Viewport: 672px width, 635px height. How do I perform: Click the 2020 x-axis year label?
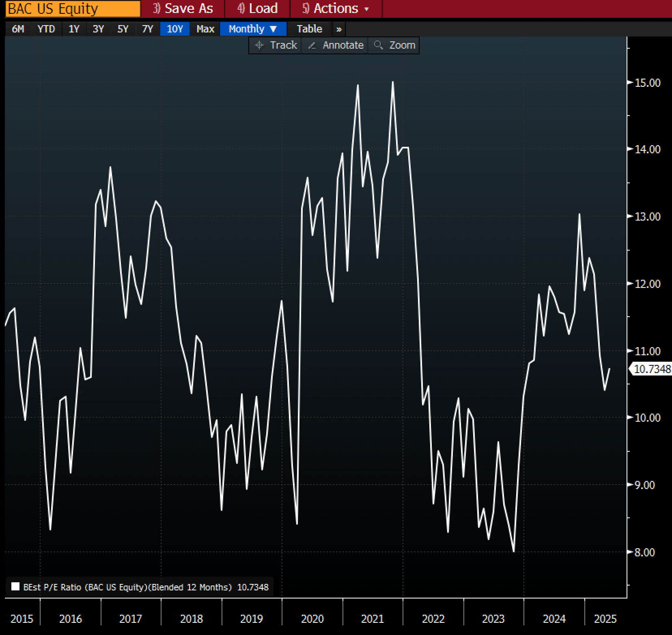[312, 619]
